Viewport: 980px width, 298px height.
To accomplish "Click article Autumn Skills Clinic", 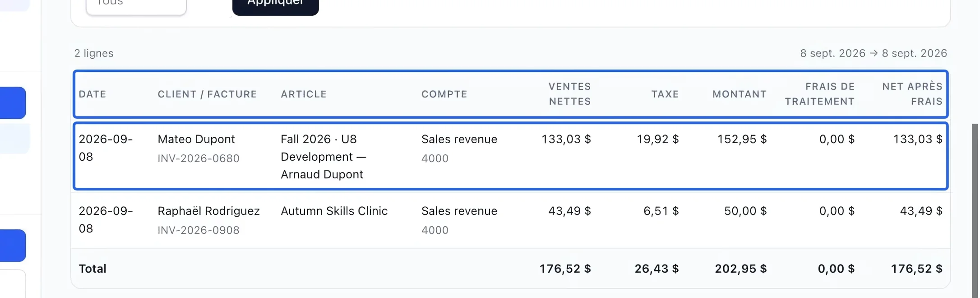I will (334, 211).
